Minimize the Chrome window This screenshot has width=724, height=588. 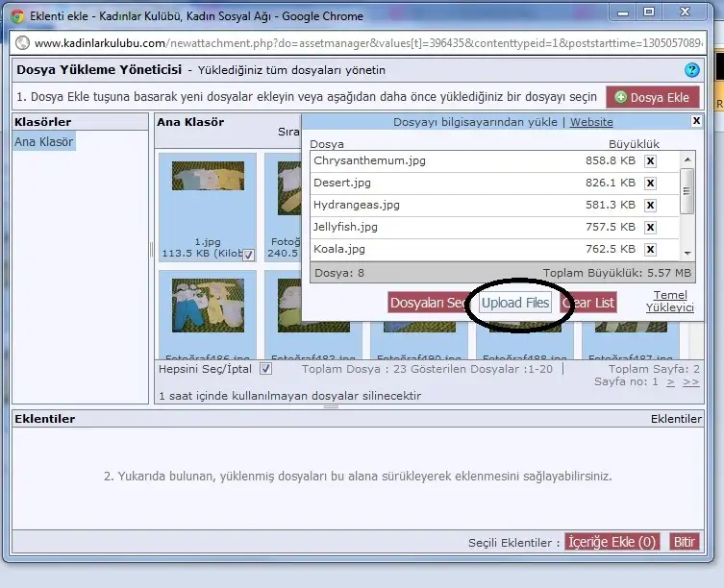(623, 12)
